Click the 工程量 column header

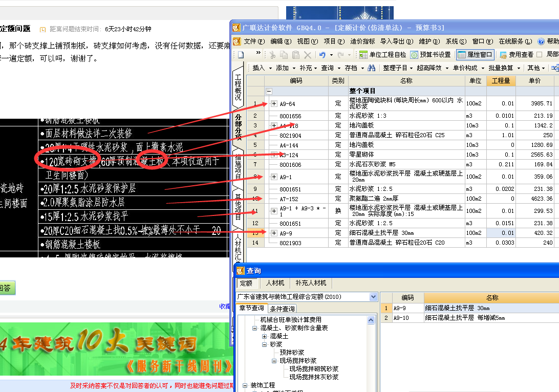click(x=501, y=81)
